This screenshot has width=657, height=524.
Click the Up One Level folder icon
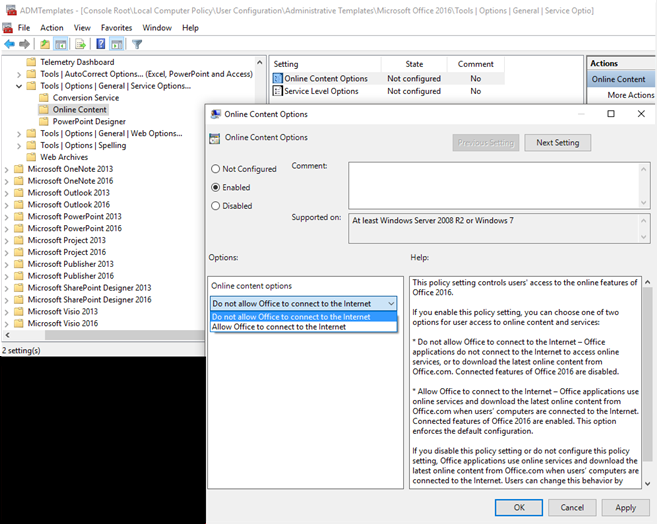(45, 44)
